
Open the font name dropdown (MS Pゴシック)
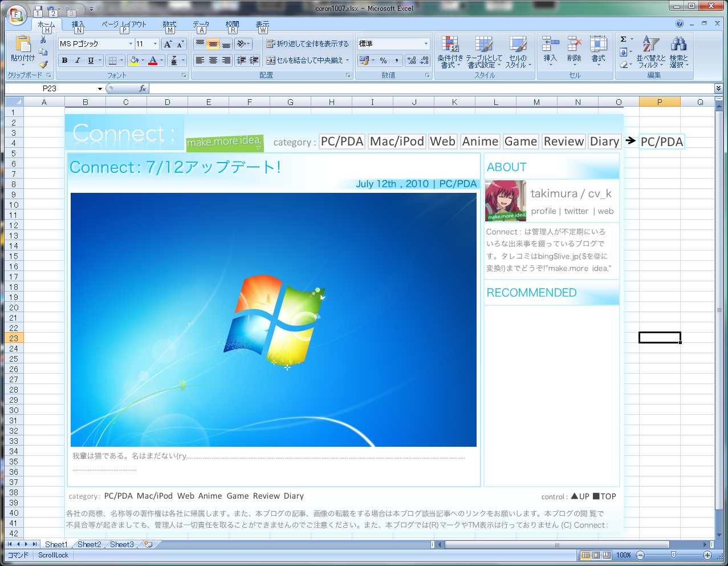(131, 44)
